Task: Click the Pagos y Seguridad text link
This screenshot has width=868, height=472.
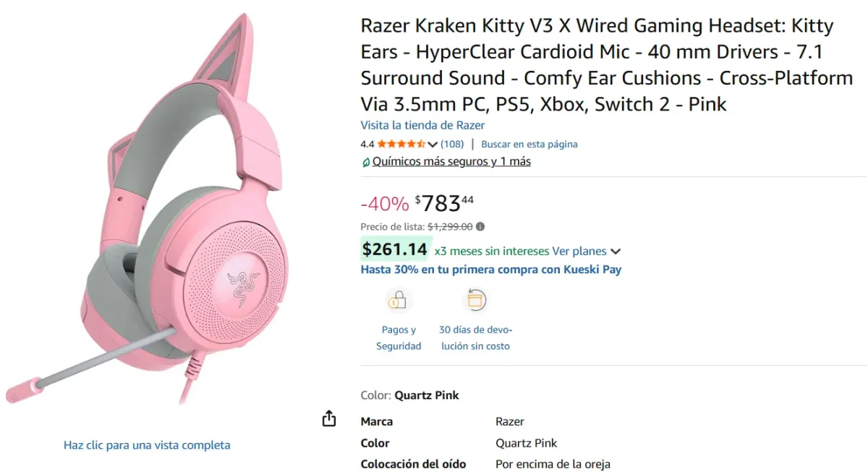Action: 399,338
